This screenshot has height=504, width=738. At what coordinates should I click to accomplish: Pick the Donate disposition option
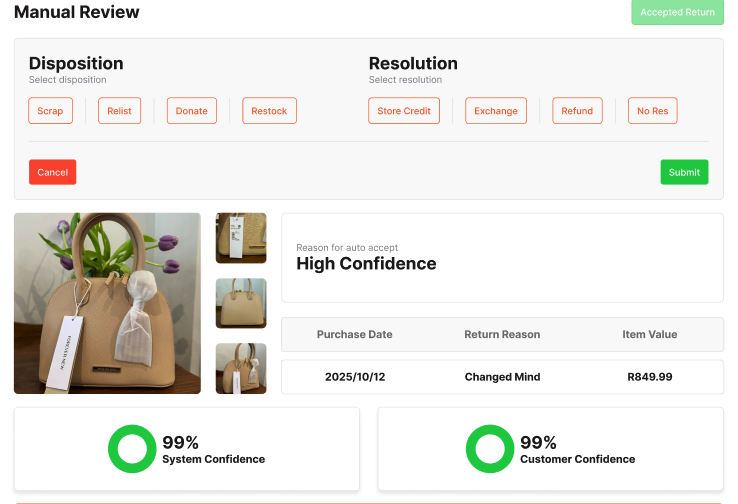pyautogui.click(x=192, y=111)
